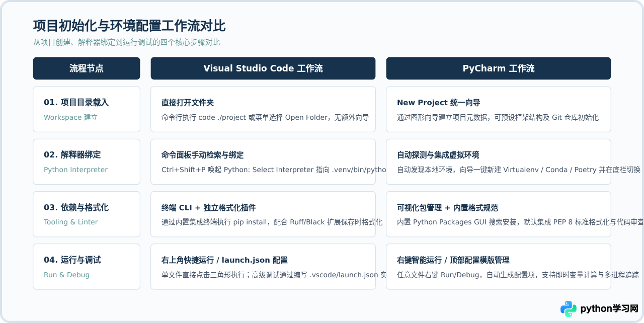Select the 自动探测与集成虚拟环境 heading
Screen dimensions: 644x323
(438, 154)
